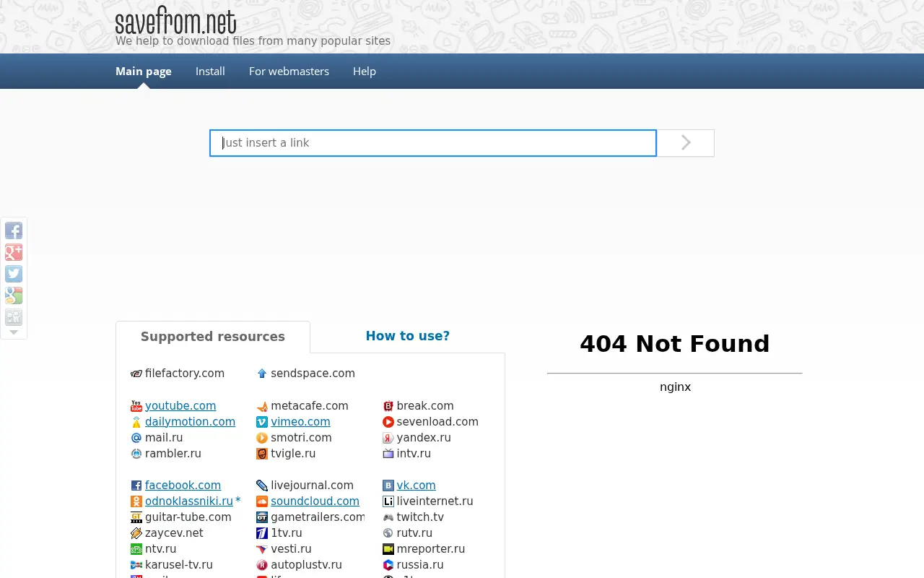Switch to Supported resources tab

213,337
